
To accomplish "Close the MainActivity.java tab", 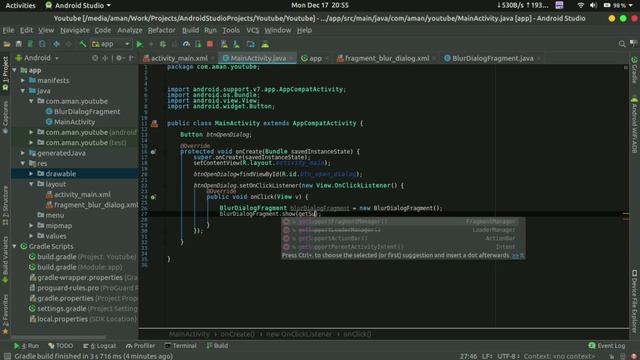I will (291, 59).
